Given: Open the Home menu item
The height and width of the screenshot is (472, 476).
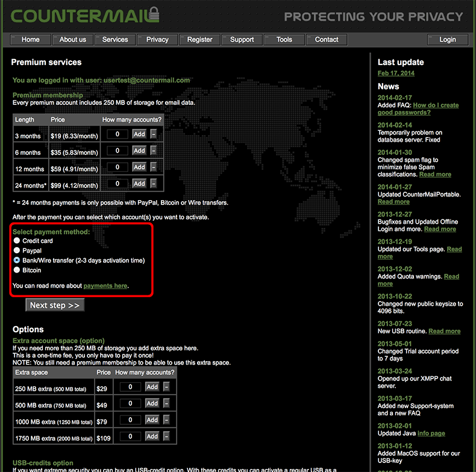Looking at the screenshot, I should point(30,40).
